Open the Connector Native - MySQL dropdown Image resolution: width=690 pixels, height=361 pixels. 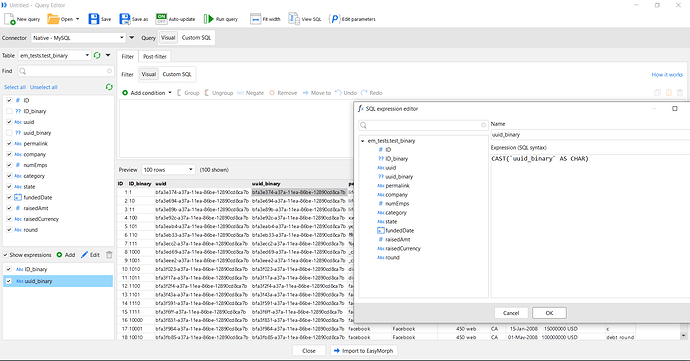tap(78, 38)
